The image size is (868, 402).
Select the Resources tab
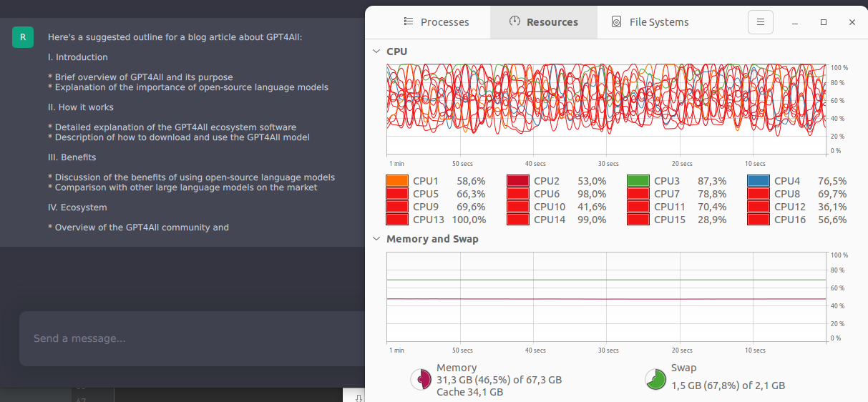543,22
